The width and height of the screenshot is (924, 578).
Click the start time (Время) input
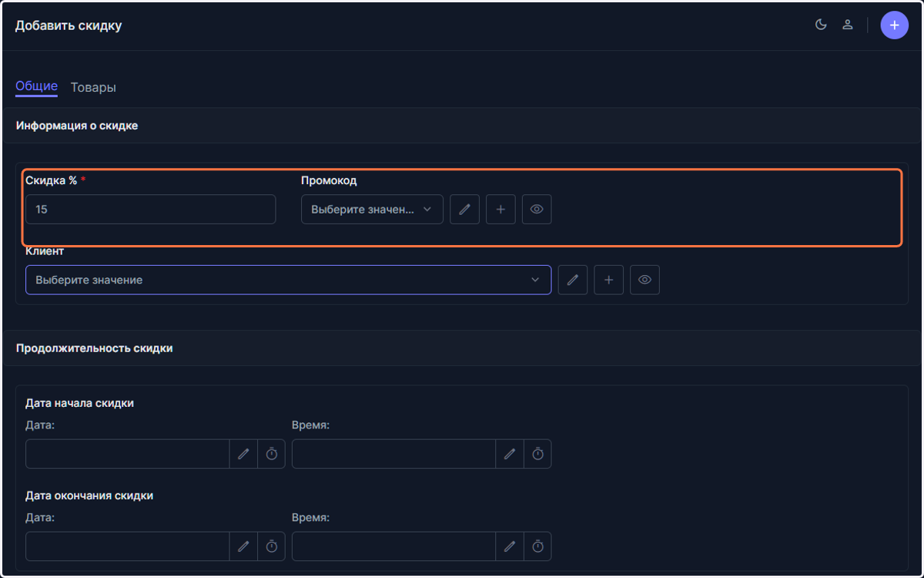pos(393,454)
